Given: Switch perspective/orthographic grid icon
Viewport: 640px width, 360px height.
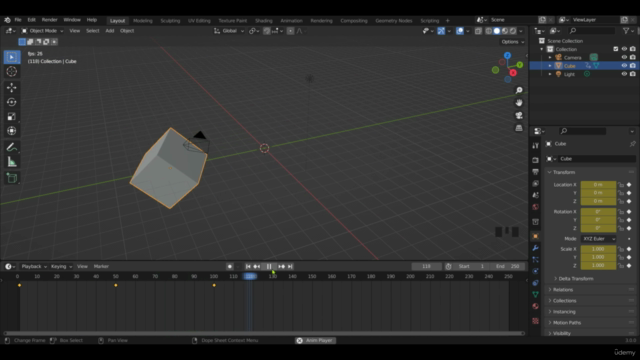Looking at the screenshot, I should [x=519, y=128].
